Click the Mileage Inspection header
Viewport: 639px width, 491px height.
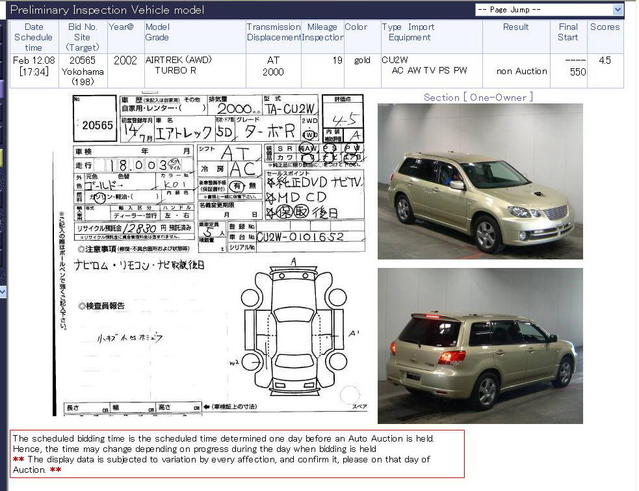point(322,37)
